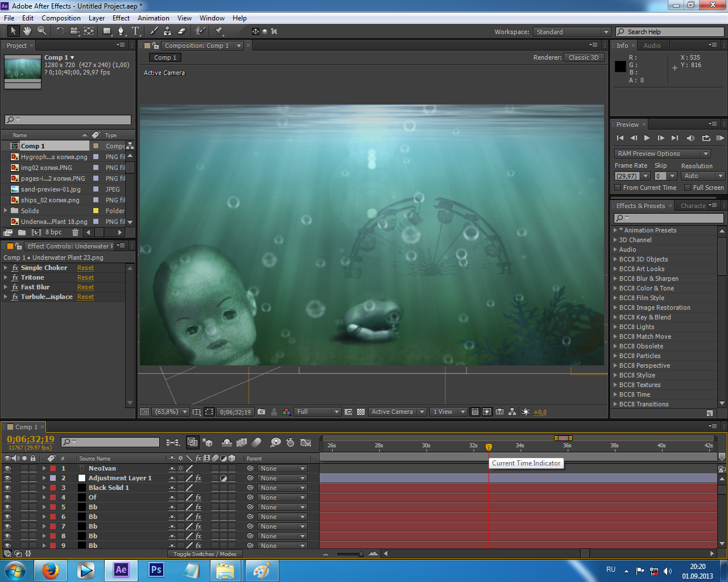Select the Pen tool
This screenshot has height=582, width=728.
point(121,31)
